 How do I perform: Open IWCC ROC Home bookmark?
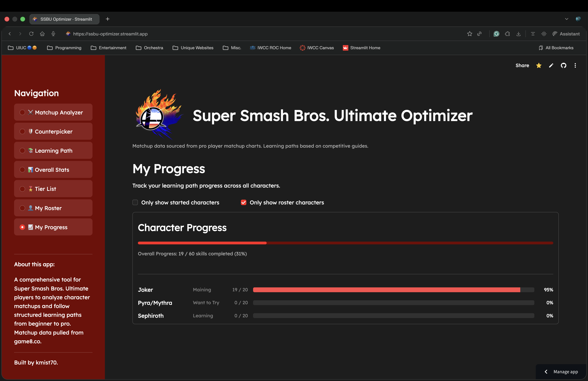click(270, 48)
